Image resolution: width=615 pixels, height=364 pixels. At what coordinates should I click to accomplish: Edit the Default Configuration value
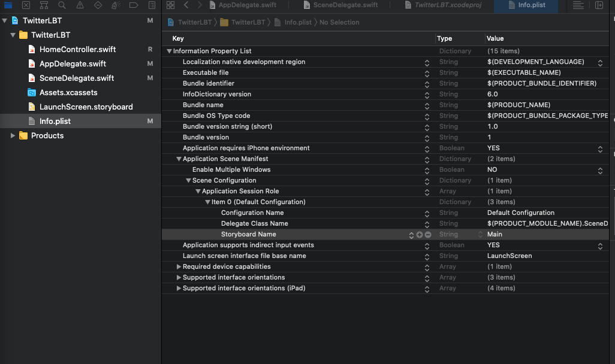[521, 213]
